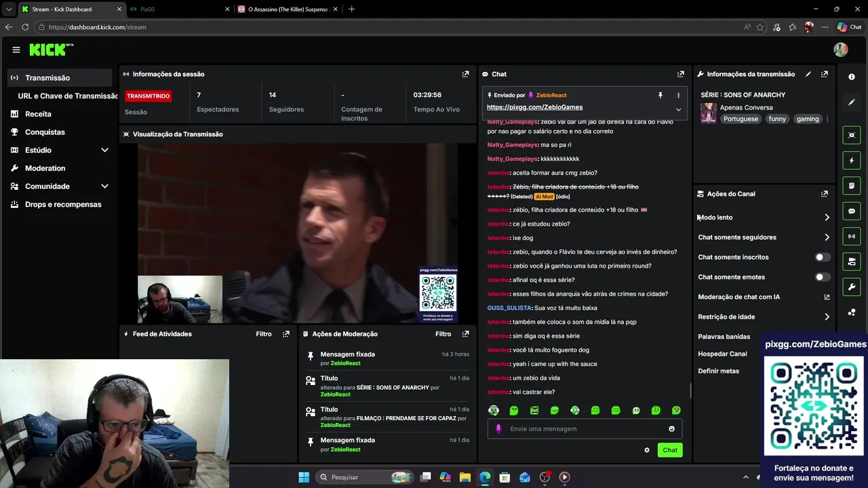
Task: Toggle the stream preview widget icon in the right sidebar
Action: coord(852,135)
